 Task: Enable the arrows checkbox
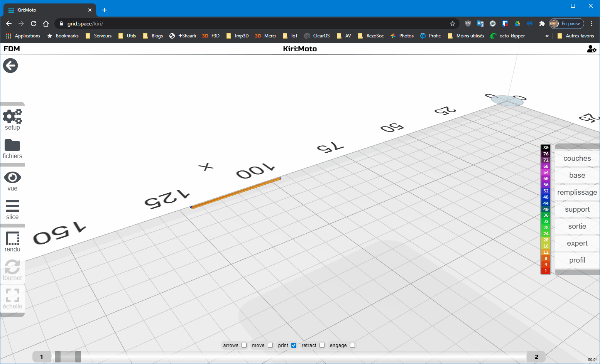click(x=244, y=345)
